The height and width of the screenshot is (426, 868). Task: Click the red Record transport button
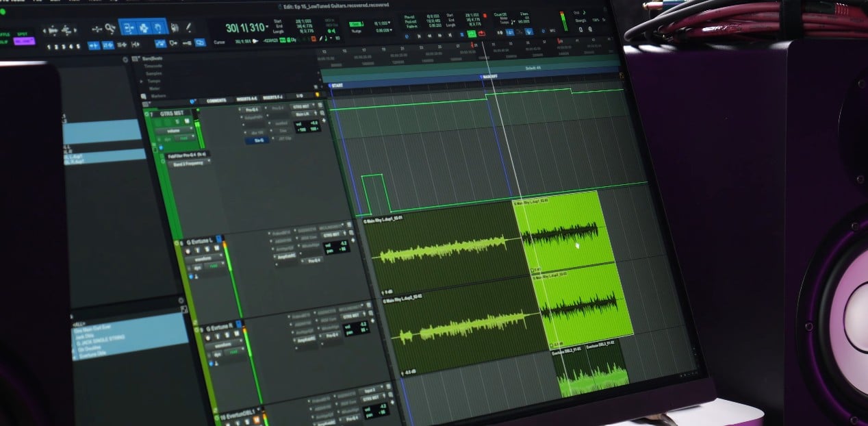(x=482, y=34)
